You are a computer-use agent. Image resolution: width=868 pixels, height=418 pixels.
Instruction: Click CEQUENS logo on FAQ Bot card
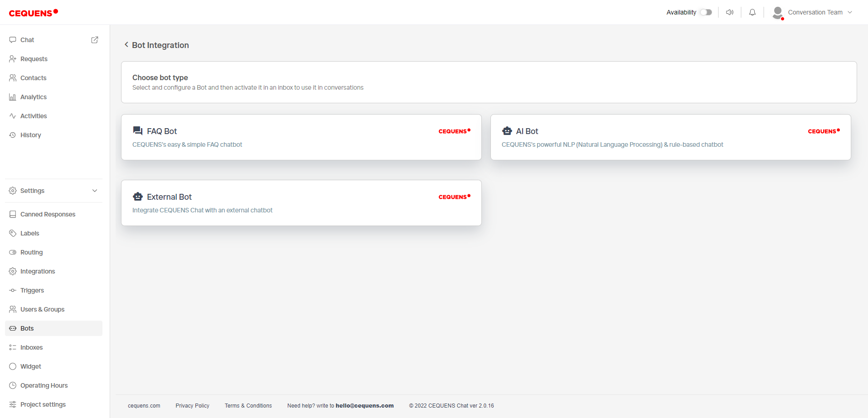pos(455,131)
